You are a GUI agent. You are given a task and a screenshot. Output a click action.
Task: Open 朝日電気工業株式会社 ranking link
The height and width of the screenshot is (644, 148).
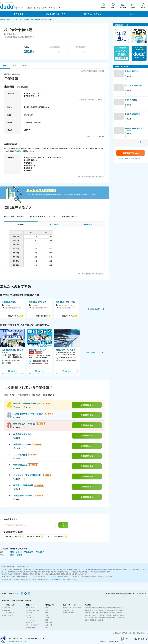[x=23, y=485]
